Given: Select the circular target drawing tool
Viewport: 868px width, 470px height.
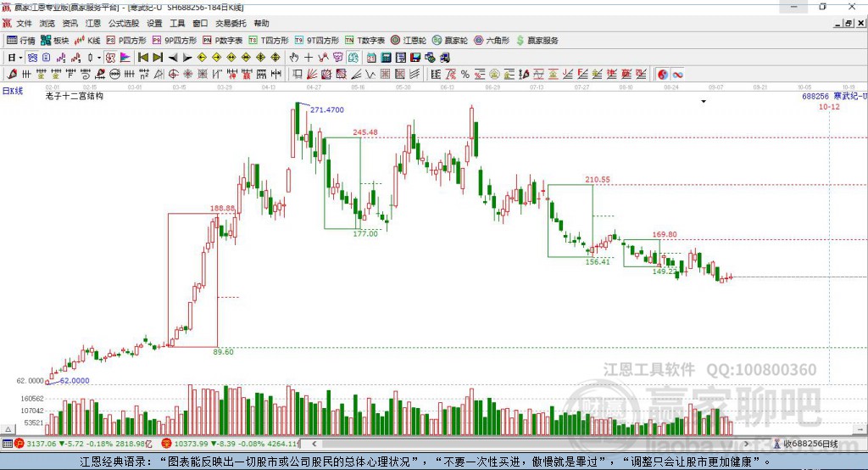Looking at the screenshot, I should pos(173,74).
